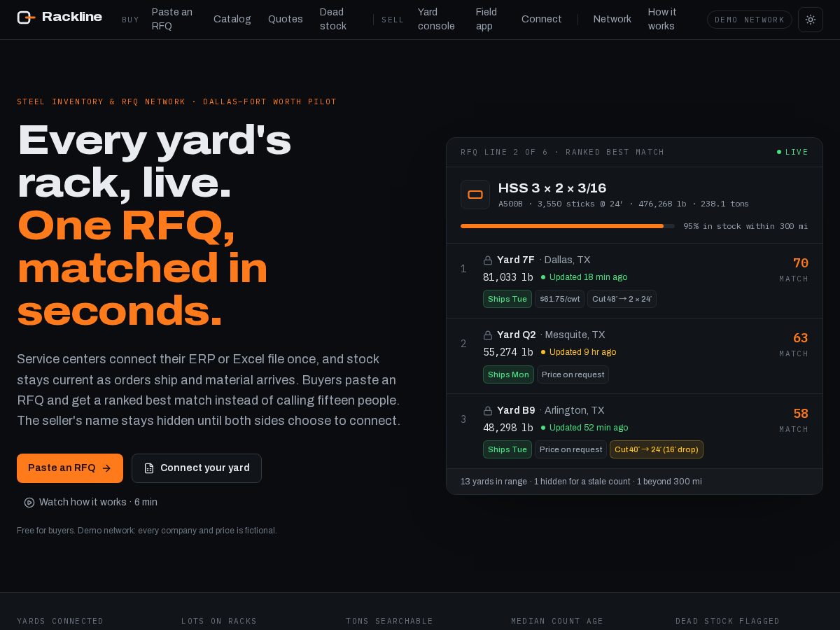Click the 55,274 lb weight value
The width and height of the screenshot is (840, 630).
pyautogui.click(x=508, y=352)
